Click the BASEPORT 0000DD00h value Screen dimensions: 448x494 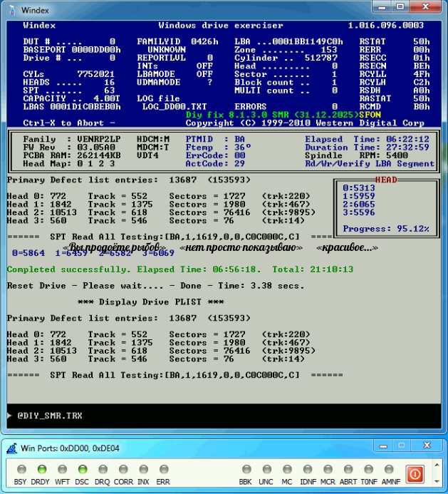[96, 50]
